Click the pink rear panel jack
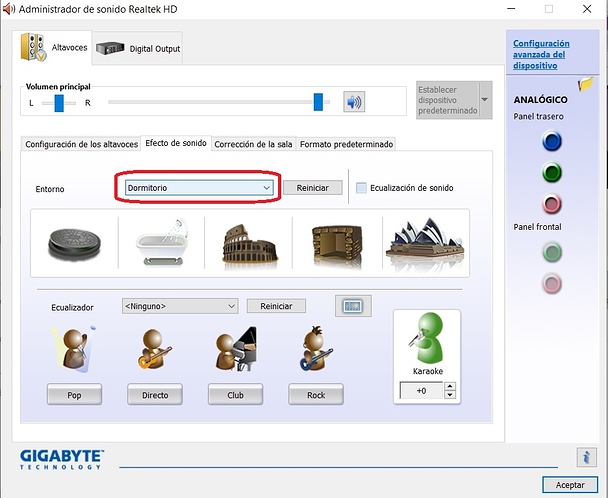The image size is (608, 498). tap(551, 204)
